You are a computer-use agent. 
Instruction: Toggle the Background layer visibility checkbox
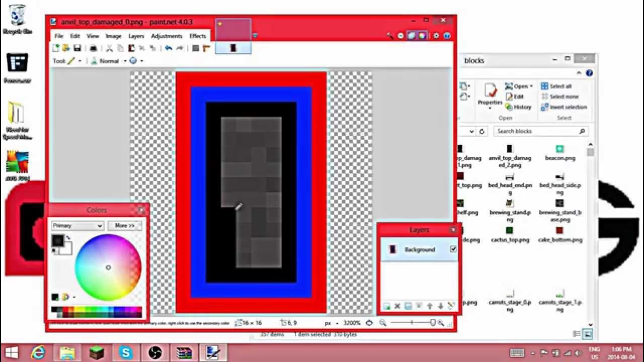[453, 249]
